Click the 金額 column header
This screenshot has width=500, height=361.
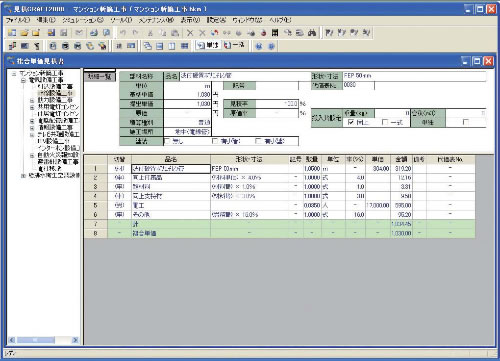pyautogui.click(x=401, y=159)
